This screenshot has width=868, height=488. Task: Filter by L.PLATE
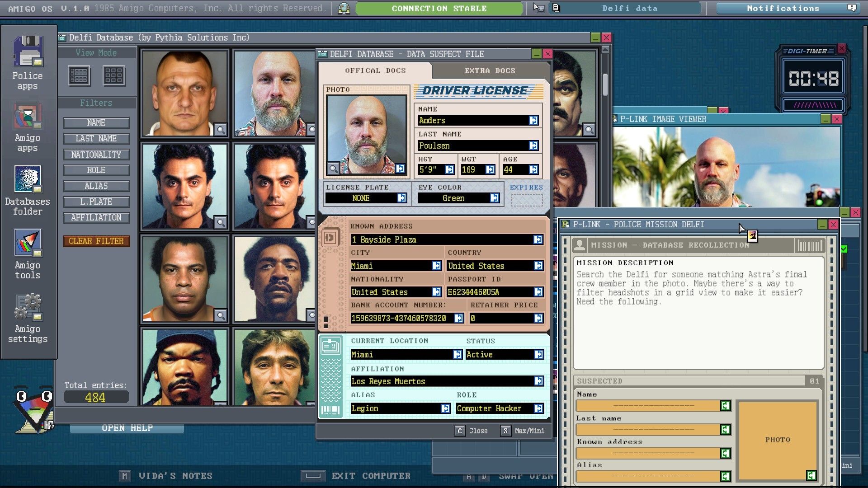click(x=96, y=202)
